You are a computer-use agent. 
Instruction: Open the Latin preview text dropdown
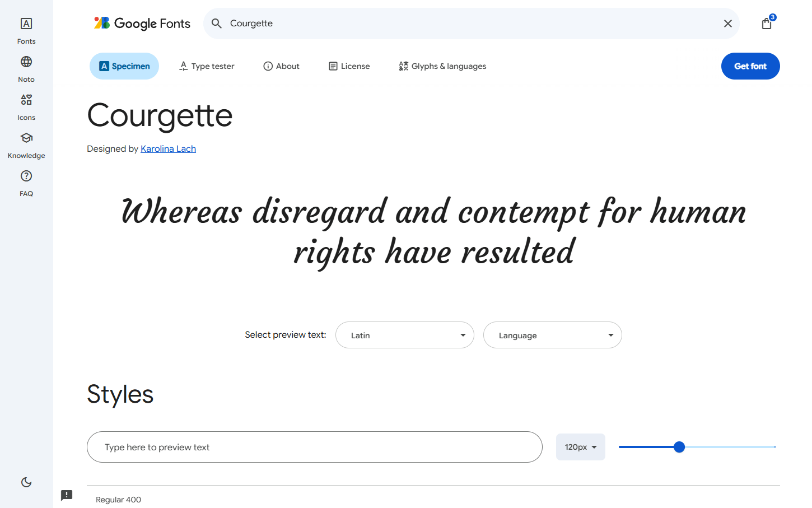coord(404,335)
